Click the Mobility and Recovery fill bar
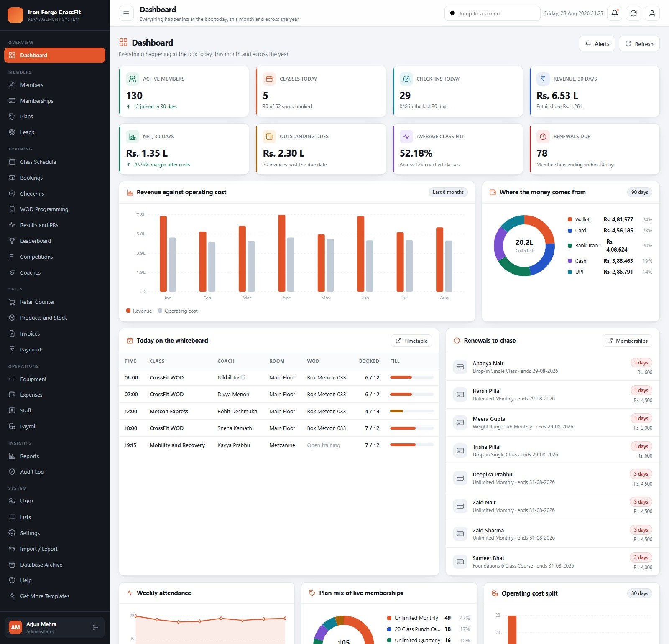Screen dimensions: 669x644 click(412, 445)
